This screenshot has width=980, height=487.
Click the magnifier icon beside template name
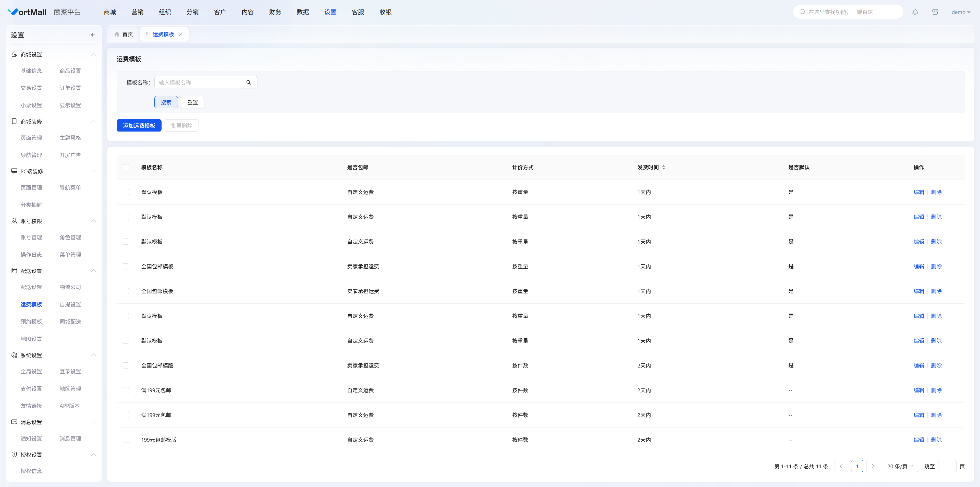(x=248, y=82)
